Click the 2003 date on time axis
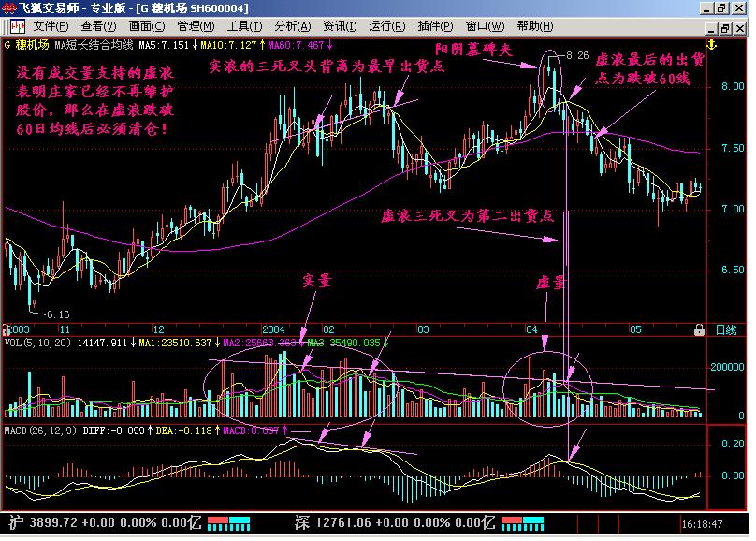This screenshot has height=541, width=756. [x=20, y=329]
